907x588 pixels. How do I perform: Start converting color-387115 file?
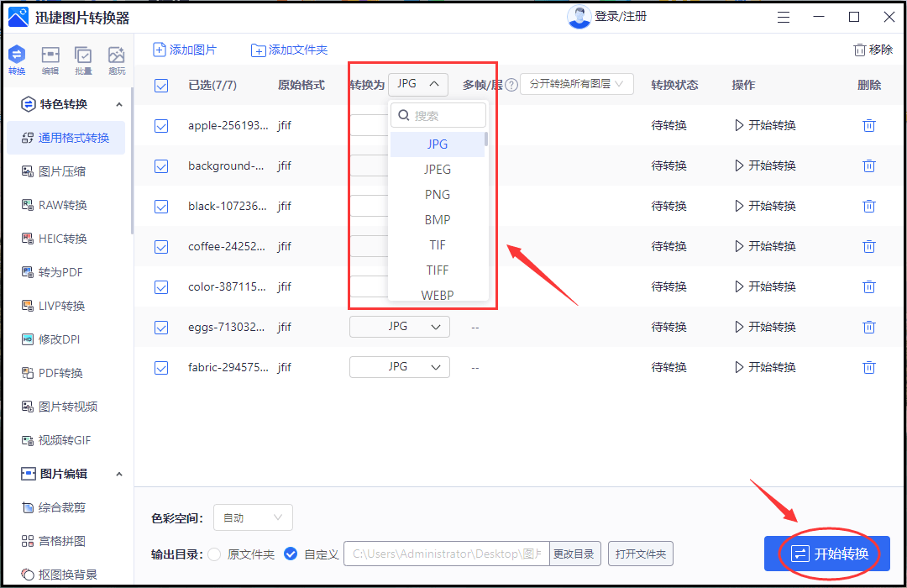(x=765, y=286)
